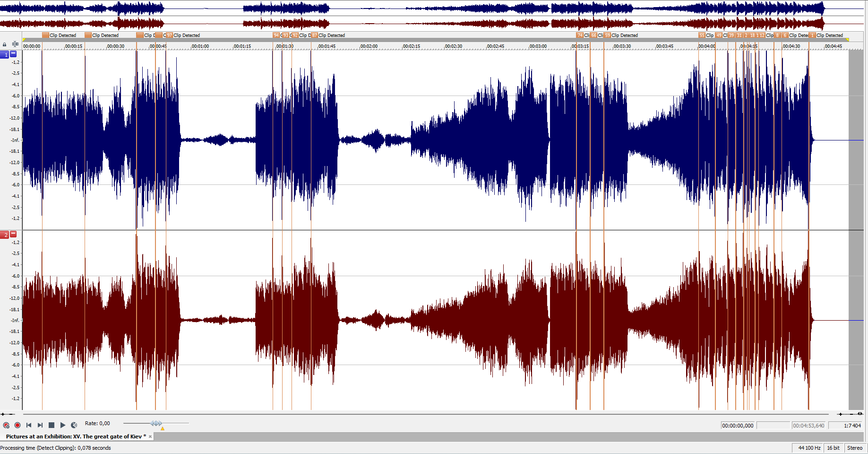
Task: Stop audio playback
Action: (x=52, y=425)
